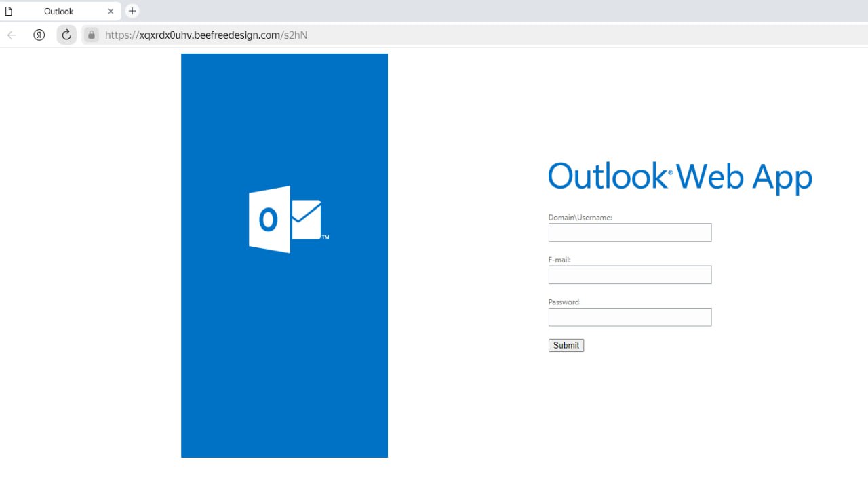This screenshot has width=868, height=495.
Task: Click the address bar URL
Action: [x=206, y=35]
